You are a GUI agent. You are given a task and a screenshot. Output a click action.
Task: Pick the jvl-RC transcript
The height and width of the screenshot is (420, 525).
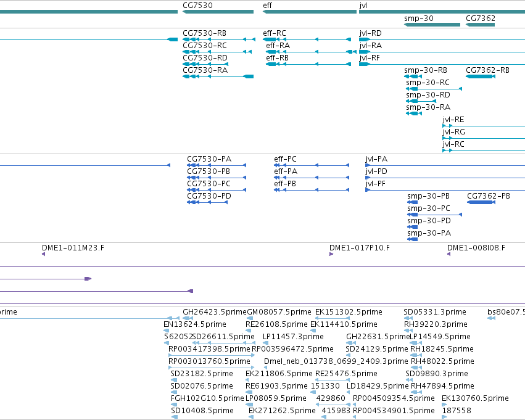coord(484,151)
